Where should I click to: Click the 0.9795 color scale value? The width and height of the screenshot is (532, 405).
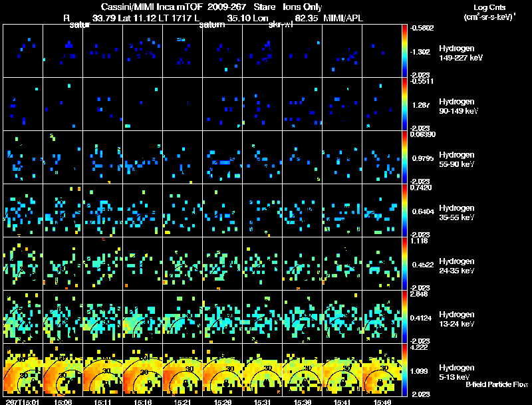coord(423,158)
